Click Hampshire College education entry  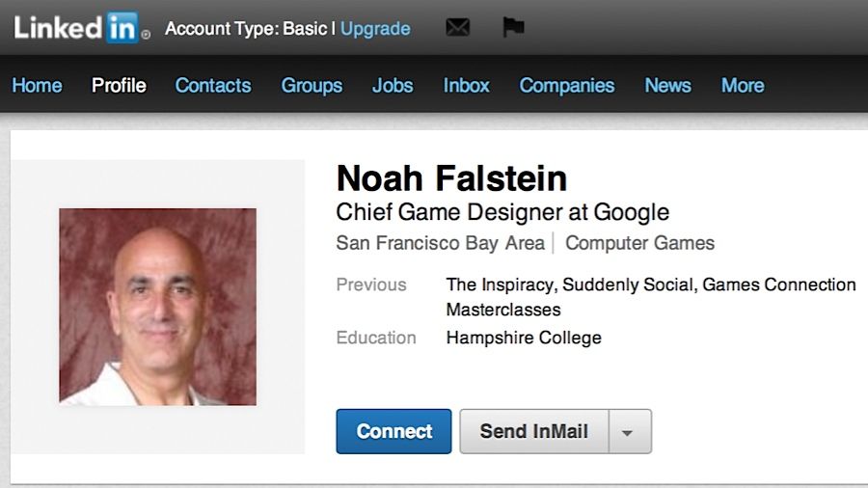click(x=524, y=338)
